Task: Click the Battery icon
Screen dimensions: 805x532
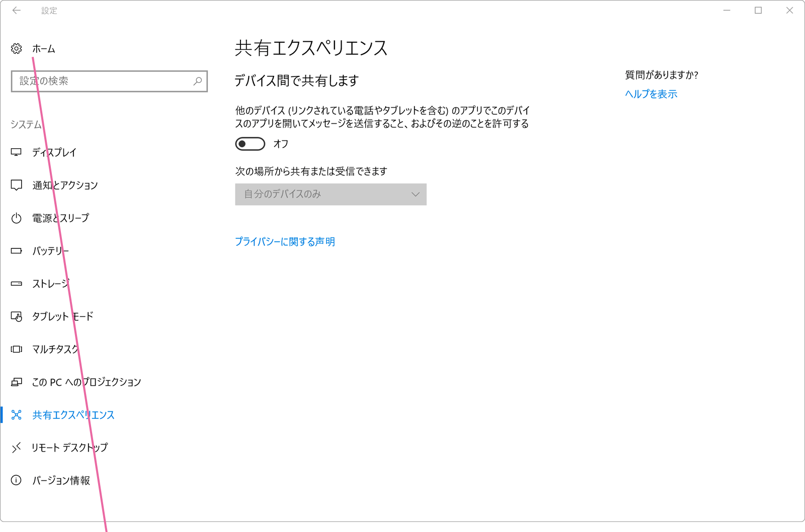Action: pyautogui.click(x=17, y=250)
